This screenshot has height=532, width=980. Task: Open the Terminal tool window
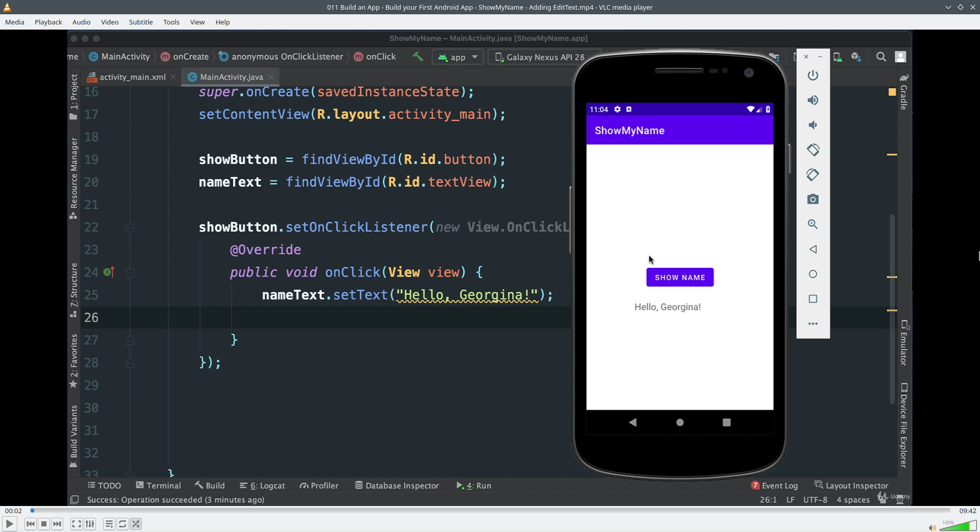tap(158, 486)
